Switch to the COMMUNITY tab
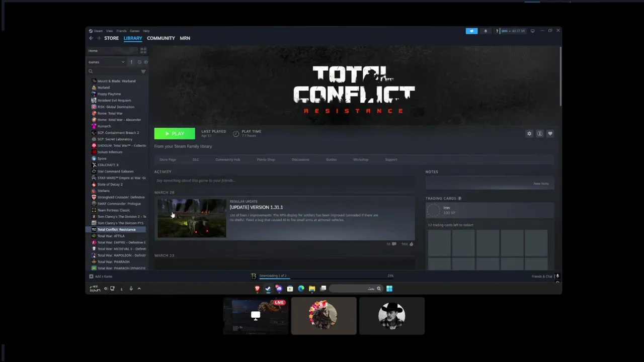 (x=161, y=38)
